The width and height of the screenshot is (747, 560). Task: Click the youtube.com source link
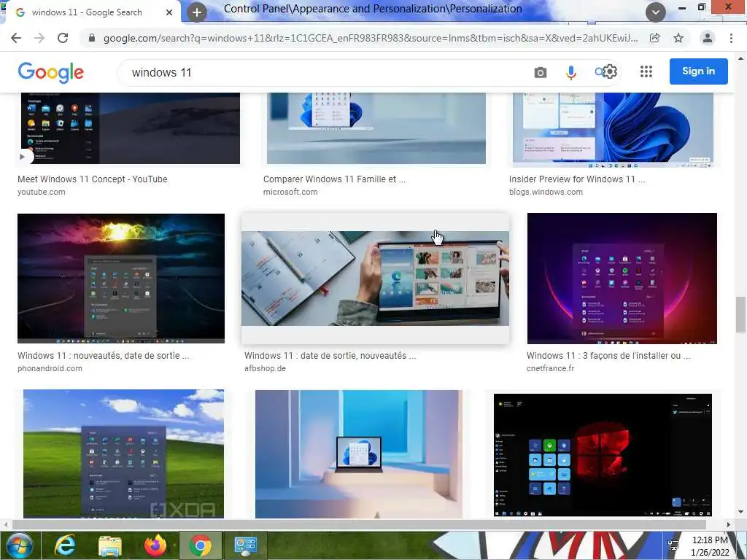[x=42, y=192]
